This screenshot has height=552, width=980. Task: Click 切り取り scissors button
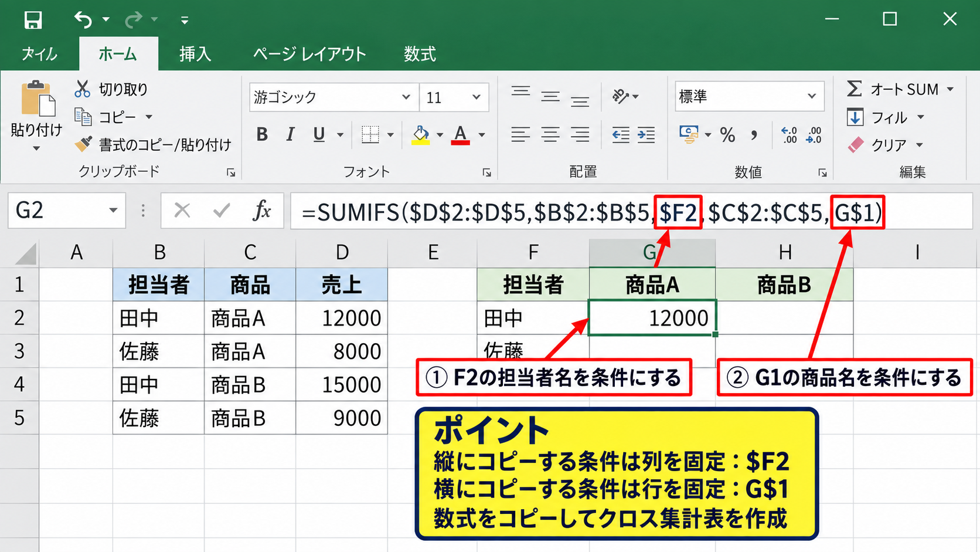[x=111, y=89]
